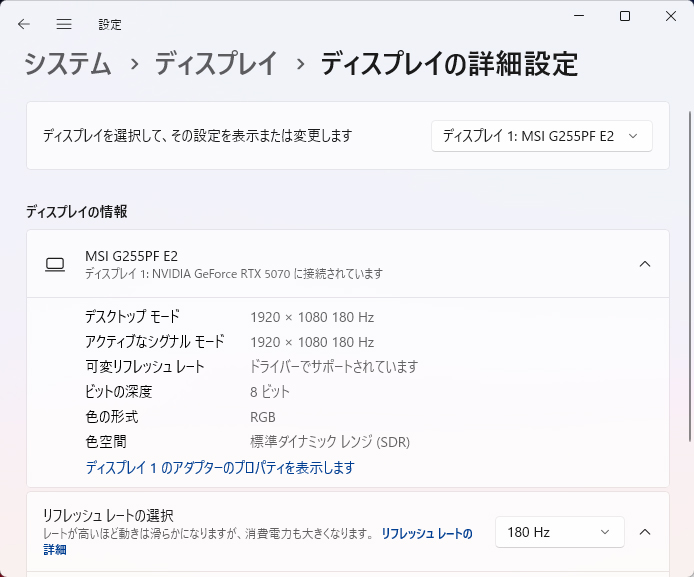Click the ディスプレイを選択して、その設定を表示または変更します text
Image resolution: width=694 pixels, height=577 pixels.
coord(197,136)
